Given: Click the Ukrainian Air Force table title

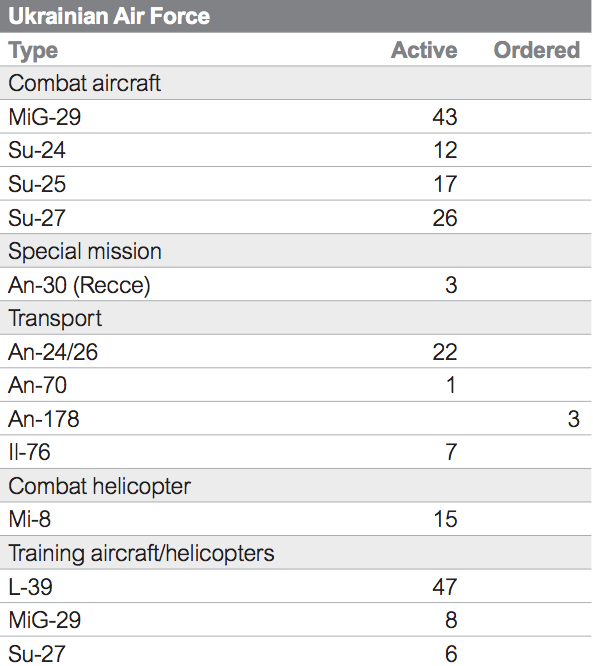Looking at the screenshot, I should click(x=109, y=16).
